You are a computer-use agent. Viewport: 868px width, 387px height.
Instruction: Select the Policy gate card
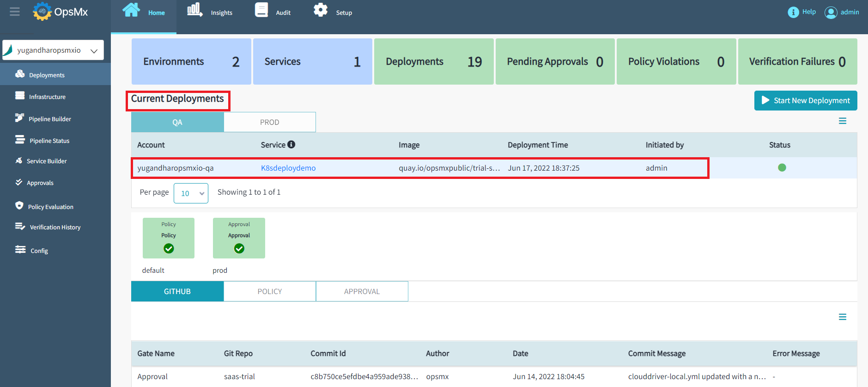pos(169,238)
